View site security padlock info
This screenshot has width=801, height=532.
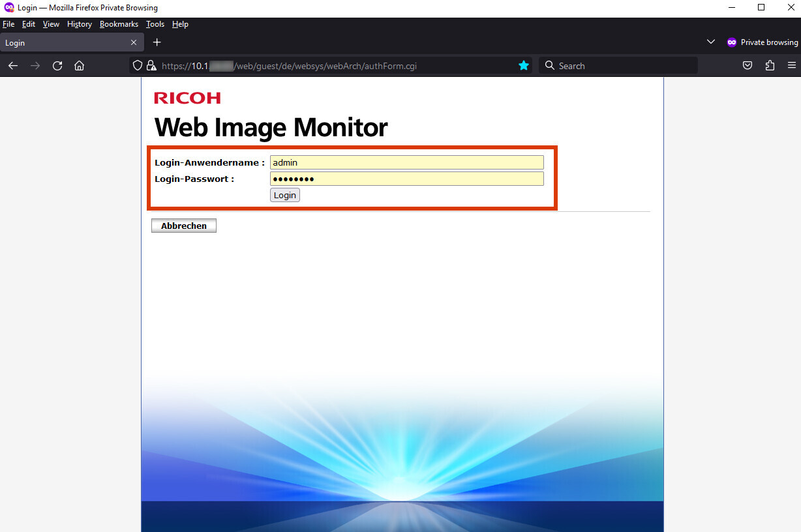pos(151,66)
